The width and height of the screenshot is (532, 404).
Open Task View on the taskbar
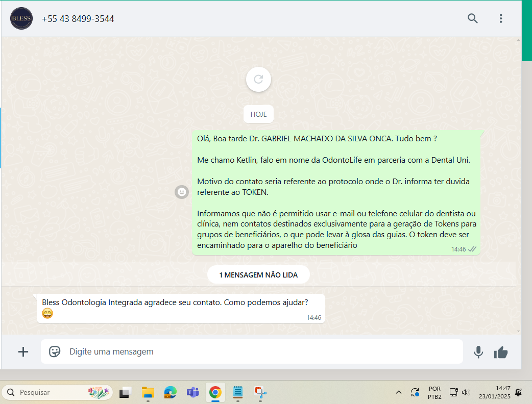(x=125, y=392)
